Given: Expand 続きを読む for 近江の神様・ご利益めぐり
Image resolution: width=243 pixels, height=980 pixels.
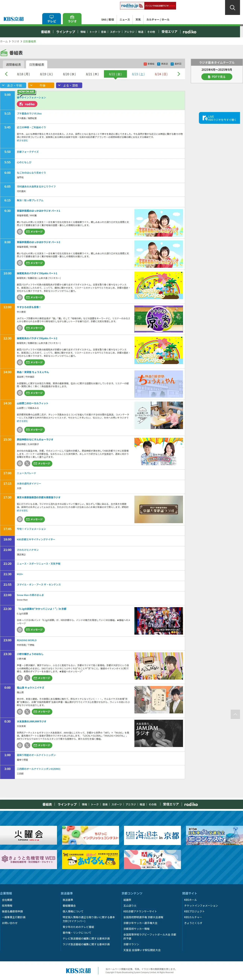Looking at the screenshot, I should pos(22,140).
